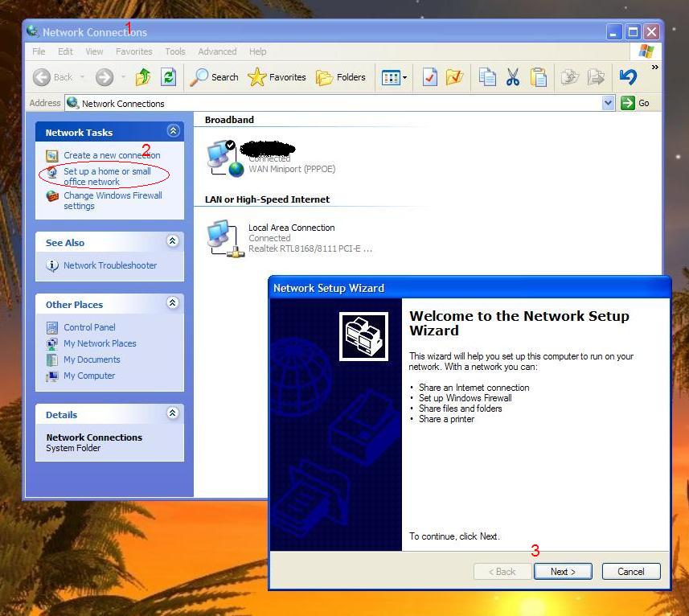
Task: Open the Views dropdown button
Action: [x=394, y=77]
